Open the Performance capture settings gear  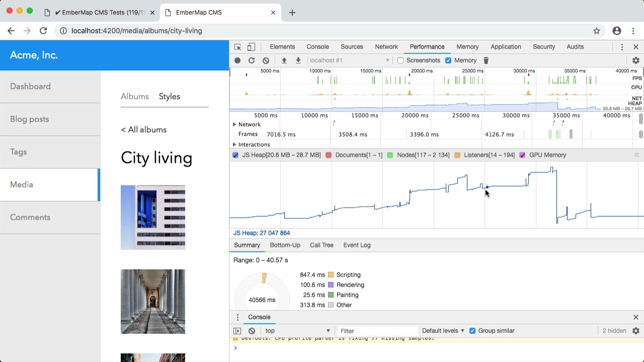pos(636,60)
